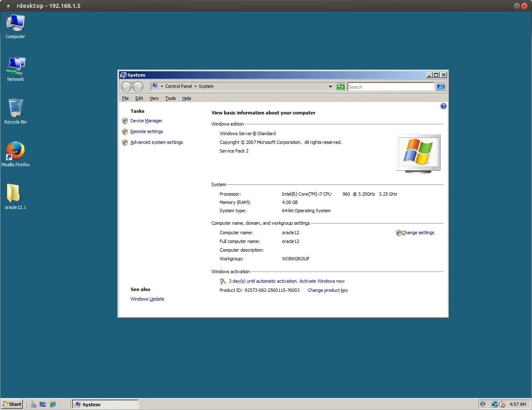Click the Help question-mark icon in System window

tap(443, 106)
